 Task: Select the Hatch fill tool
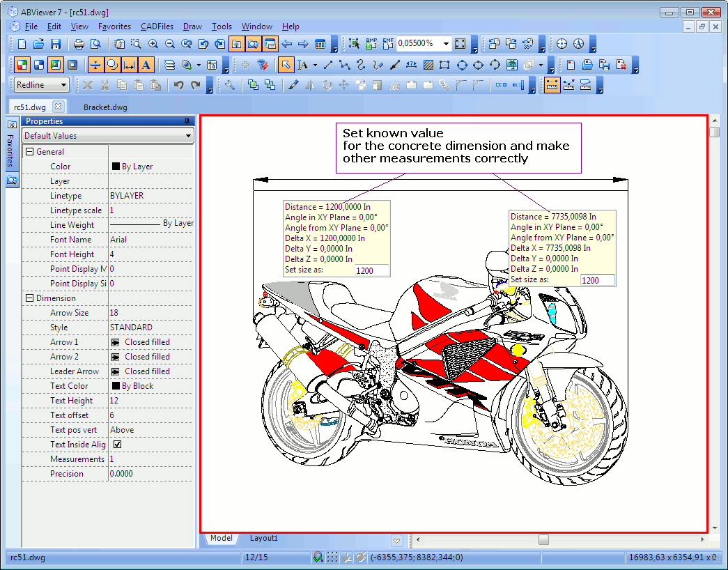click(428, 65)
